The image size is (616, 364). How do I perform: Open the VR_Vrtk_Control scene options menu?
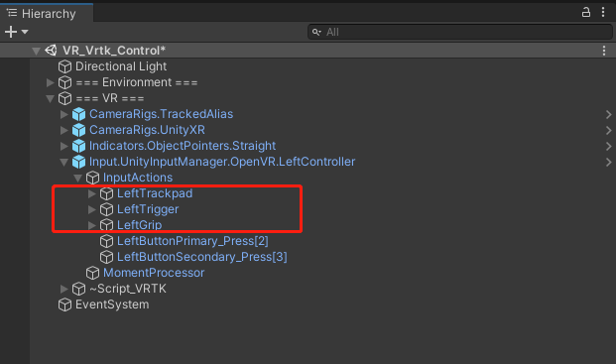point(604,51)
